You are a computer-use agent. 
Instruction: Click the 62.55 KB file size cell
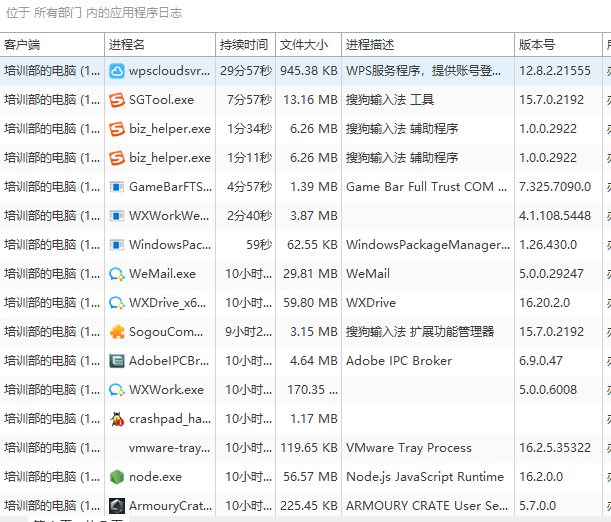pos(312,245)
